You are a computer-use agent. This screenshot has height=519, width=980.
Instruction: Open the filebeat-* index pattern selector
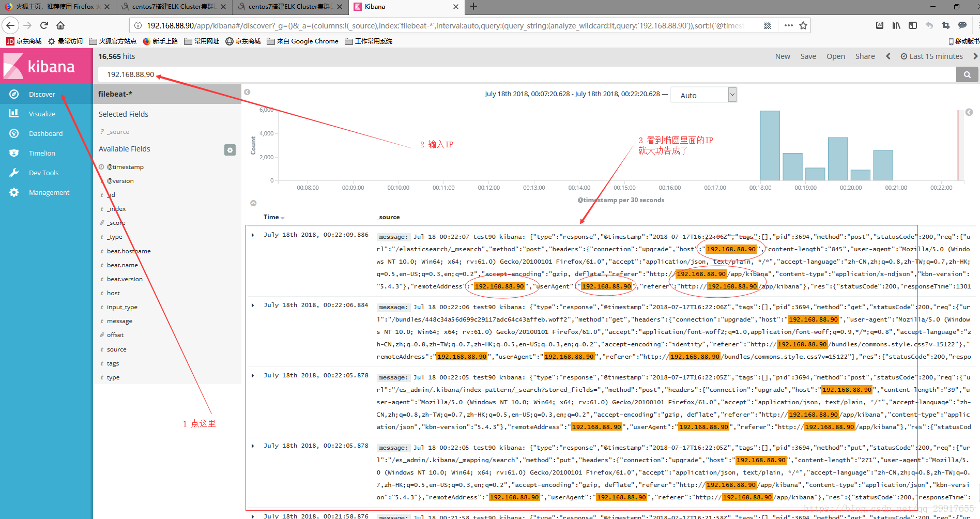167,94
